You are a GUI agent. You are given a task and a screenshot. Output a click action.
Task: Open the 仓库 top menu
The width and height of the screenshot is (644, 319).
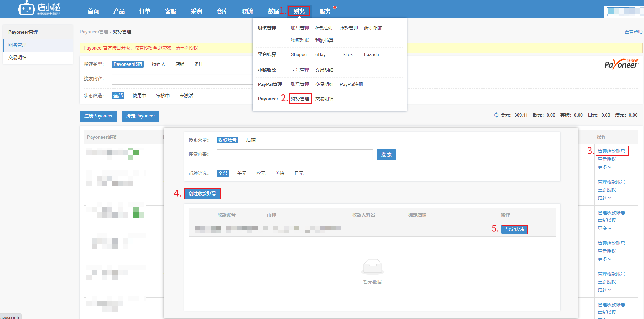pyautogui.click(x=222, y=11)
